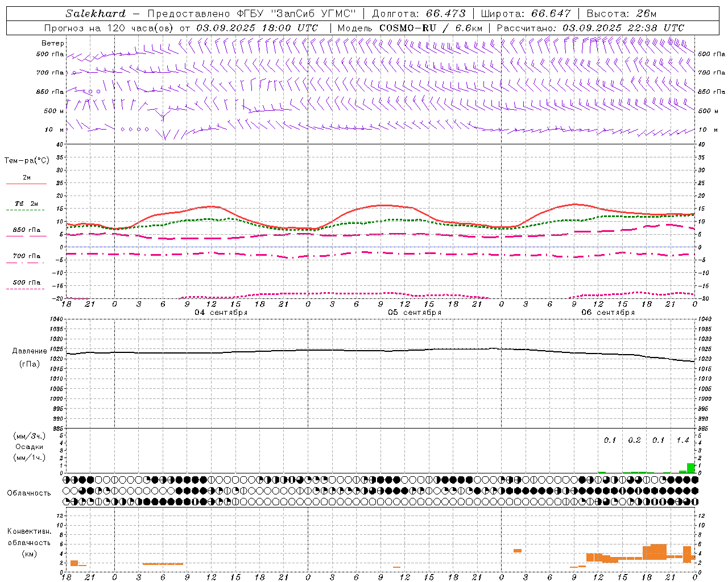Viewport: 728px width, 582px height.
Task: Click the "500 гПа" entry in the temperature legend
Action: coord(26,282)
